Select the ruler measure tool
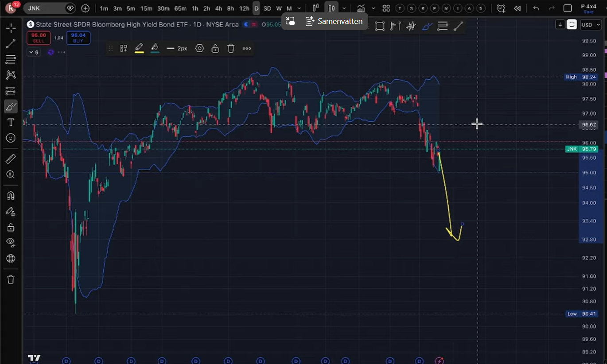 click(11, 159)
